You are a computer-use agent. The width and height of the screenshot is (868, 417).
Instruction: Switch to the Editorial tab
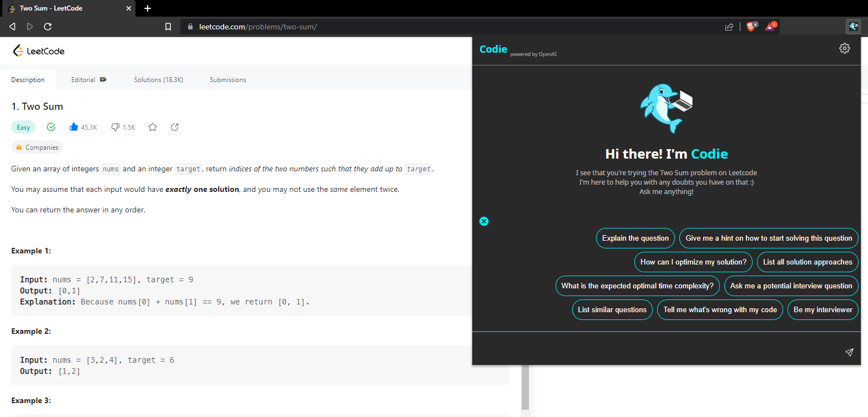(88, 80)
